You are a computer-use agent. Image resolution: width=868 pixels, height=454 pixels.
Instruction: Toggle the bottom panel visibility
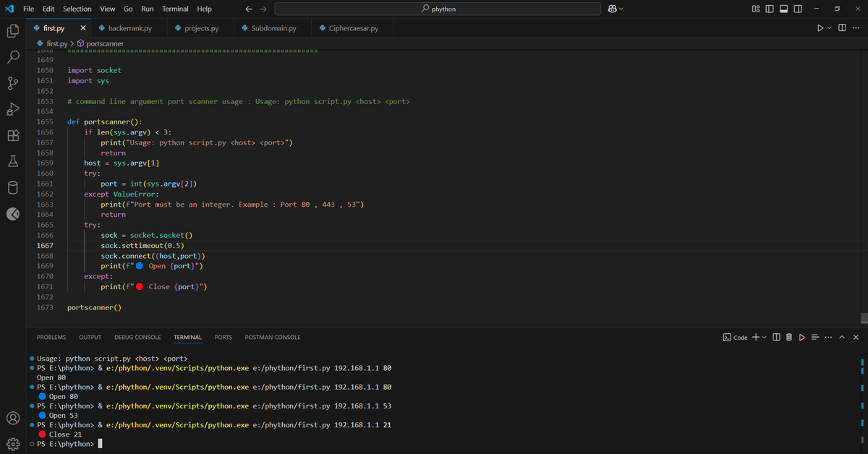pos(783,9)
